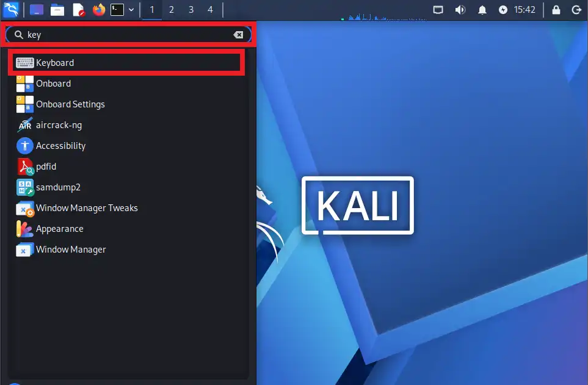Screen dimensions: 588x385
Task: Lock the screen with padlock icon
Action: [556, 10]
